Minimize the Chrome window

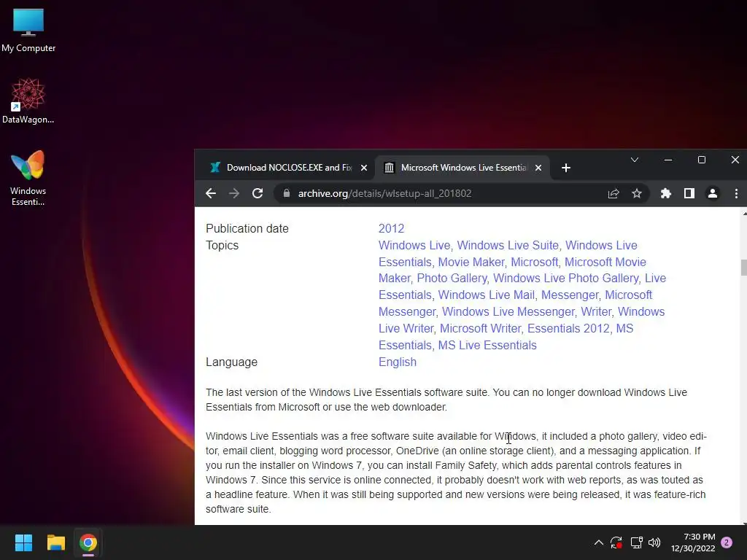(x=668, y=160)
